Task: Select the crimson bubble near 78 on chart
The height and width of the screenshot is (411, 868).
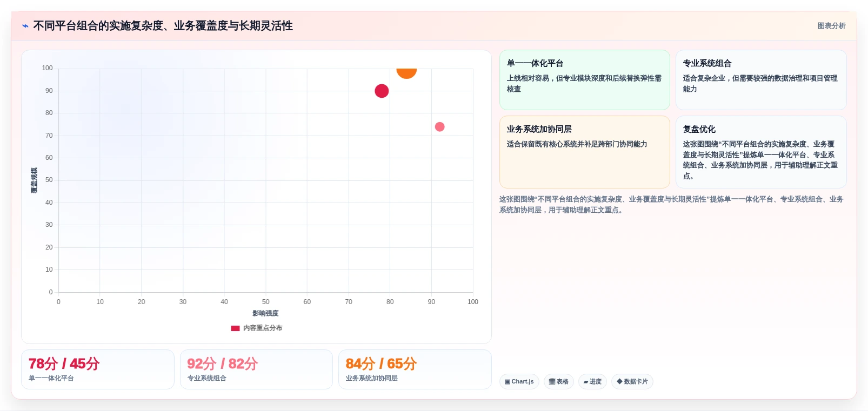Action: click(382, 91)
